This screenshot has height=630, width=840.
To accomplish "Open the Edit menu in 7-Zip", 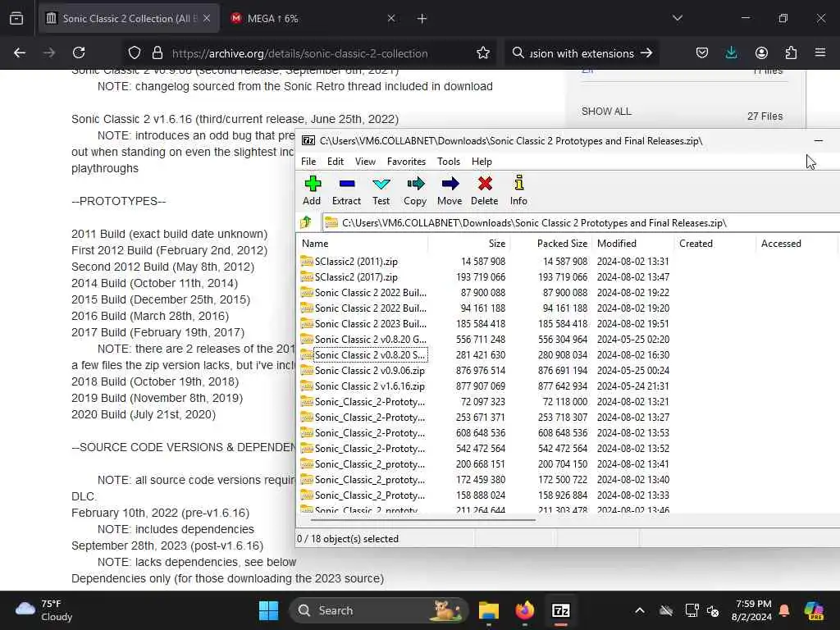I will [x=336, y=162].
